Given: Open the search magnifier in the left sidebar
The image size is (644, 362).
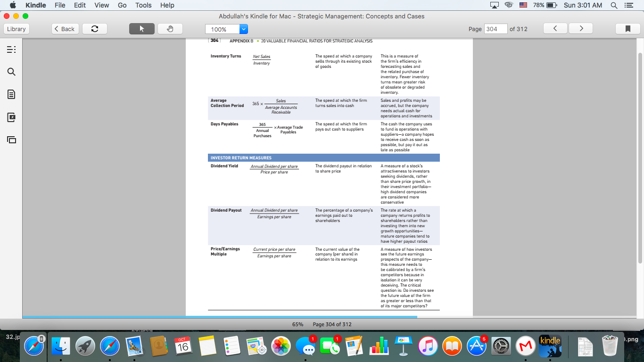Looking at the screenshot, I should (12, 72).
